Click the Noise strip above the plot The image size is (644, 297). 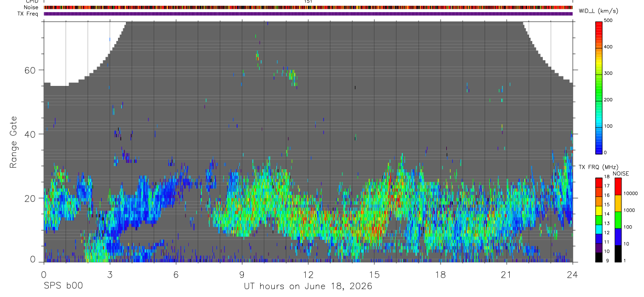pos(308,7)
